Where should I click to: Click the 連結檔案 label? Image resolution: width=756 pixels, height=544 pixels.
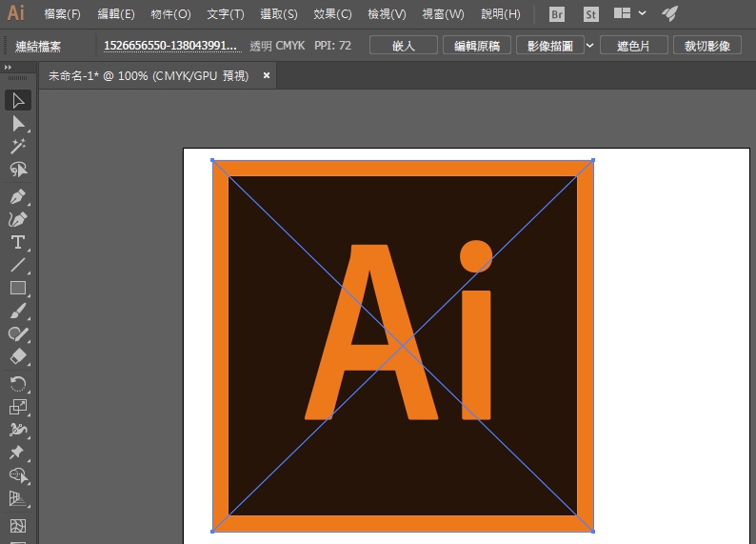pyautogui.click(x=38, y=47)
